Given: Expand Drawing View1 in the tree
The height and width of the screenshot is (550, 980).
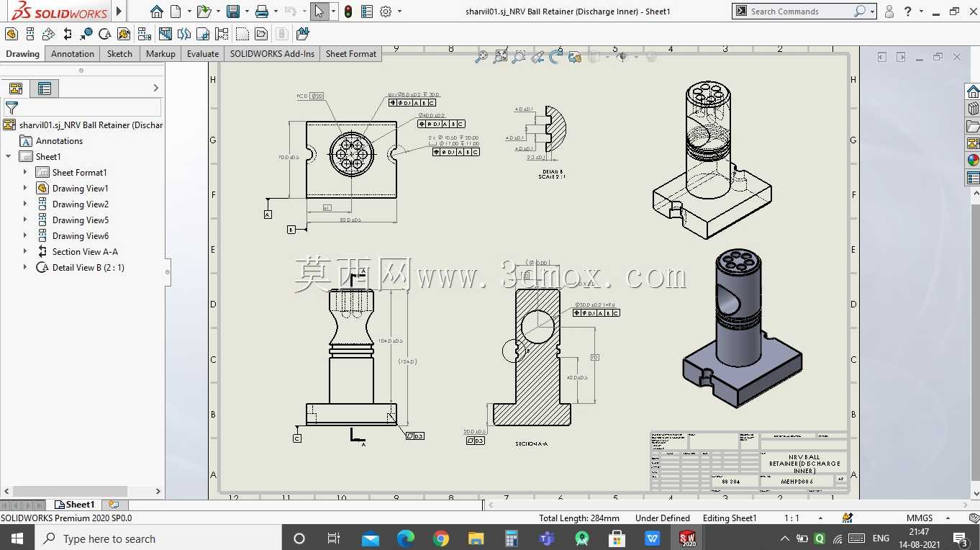Looking at the screenshot, I should (25, 189).
